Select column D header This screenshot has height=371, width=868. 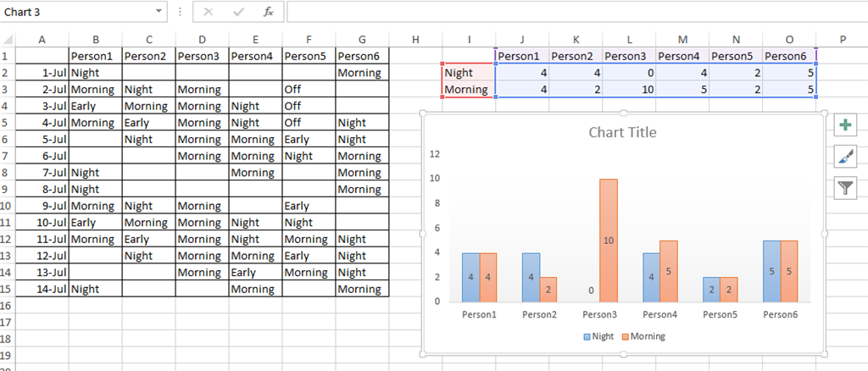(202, 39)
